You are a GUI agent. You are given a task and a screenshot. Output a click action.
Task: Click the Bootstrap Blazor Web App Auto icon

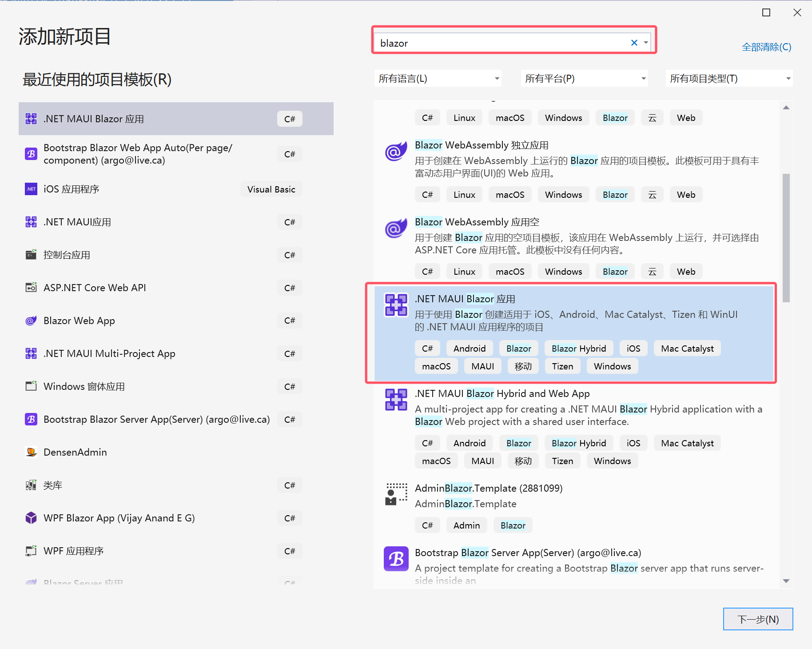(x=31, y=154)
